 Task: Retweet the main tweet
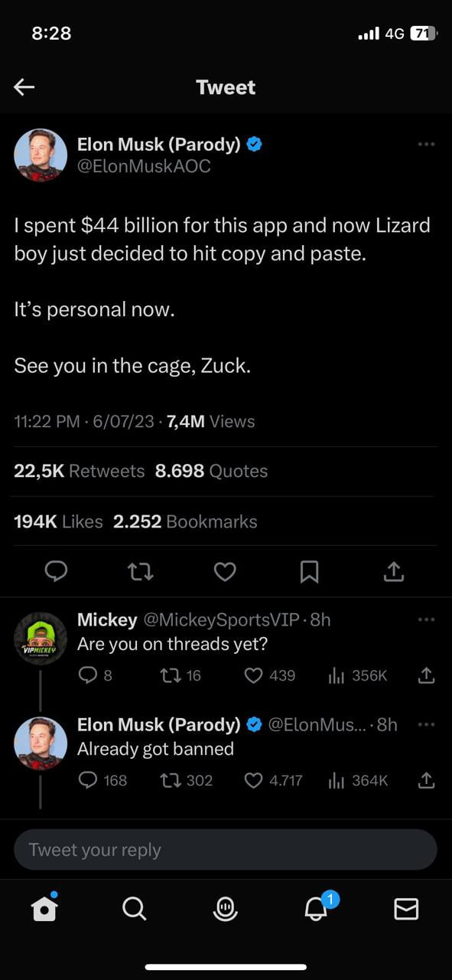[x=141, y=571]
